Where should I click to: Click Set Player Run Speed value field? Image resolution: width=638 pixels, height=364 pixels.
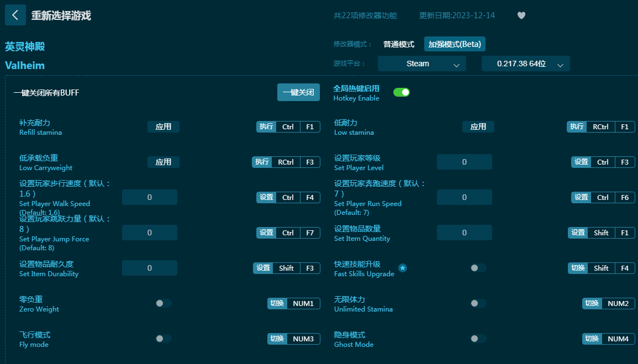pyautogui.click(x=464, y=197)
